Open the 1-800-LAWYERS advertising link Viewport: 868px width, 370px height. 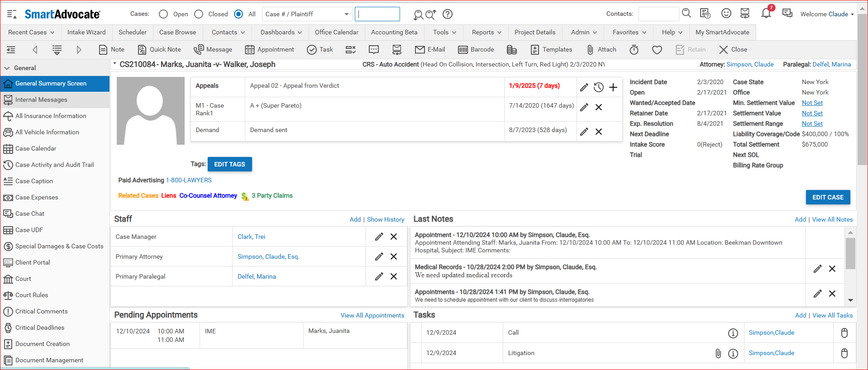pos(189,180)
